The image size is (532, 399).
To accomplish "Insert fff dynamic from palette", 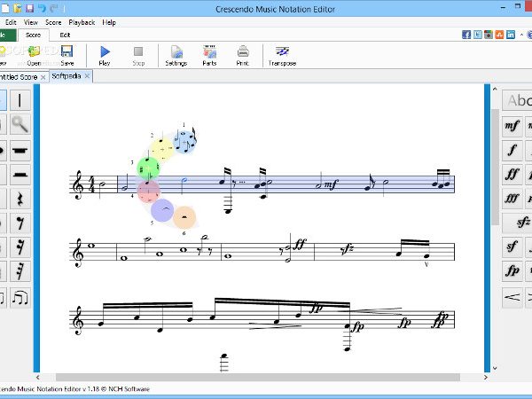I will [512, 199].
